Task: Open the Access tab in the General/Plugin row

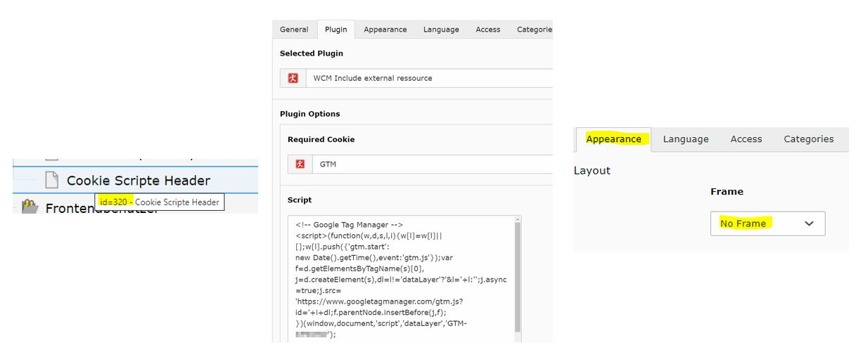Action: [487, 30]
